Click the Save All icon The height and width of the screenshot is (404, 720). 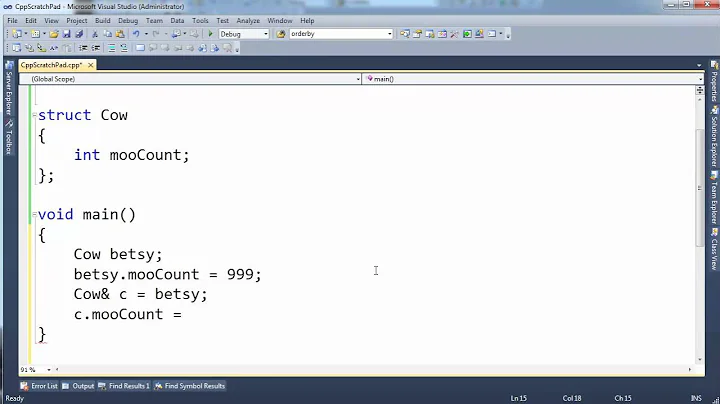click(79, 34)
